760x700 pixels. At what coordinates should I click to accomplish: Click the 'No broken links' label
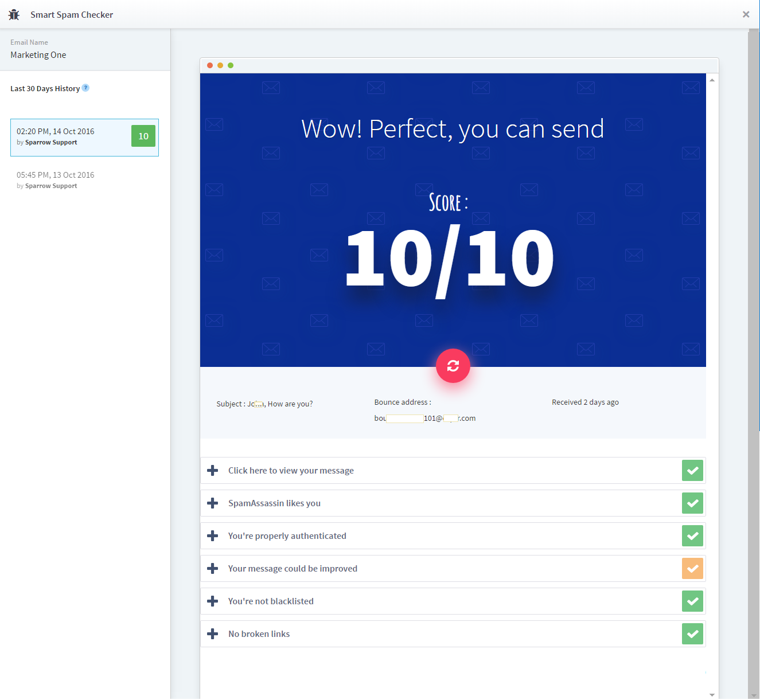tap(259, 634)
